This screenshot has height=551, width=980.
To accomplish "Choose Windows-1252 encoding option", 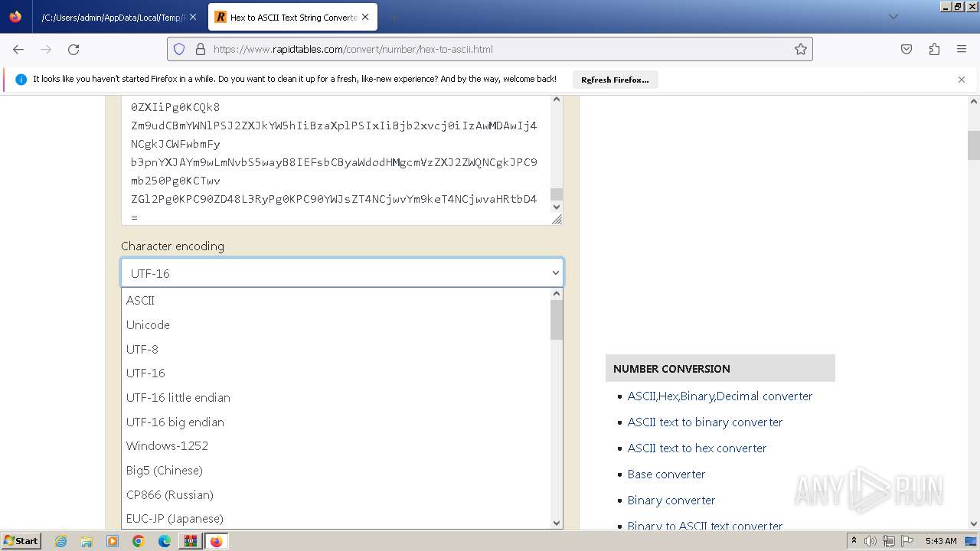I will (336, 445).
